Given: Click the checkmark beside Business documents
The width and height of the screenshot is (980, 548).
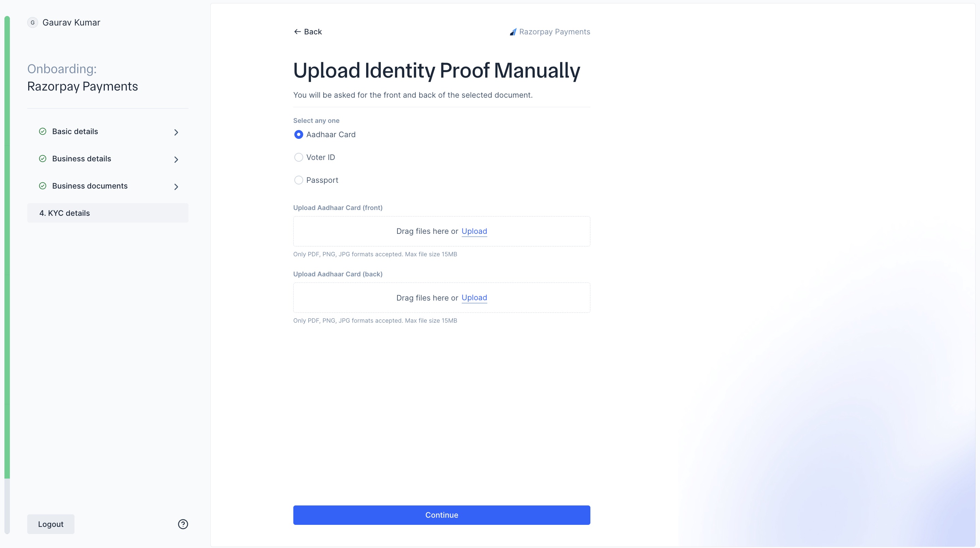Looking at the screenshot, I should pos(43,186).
